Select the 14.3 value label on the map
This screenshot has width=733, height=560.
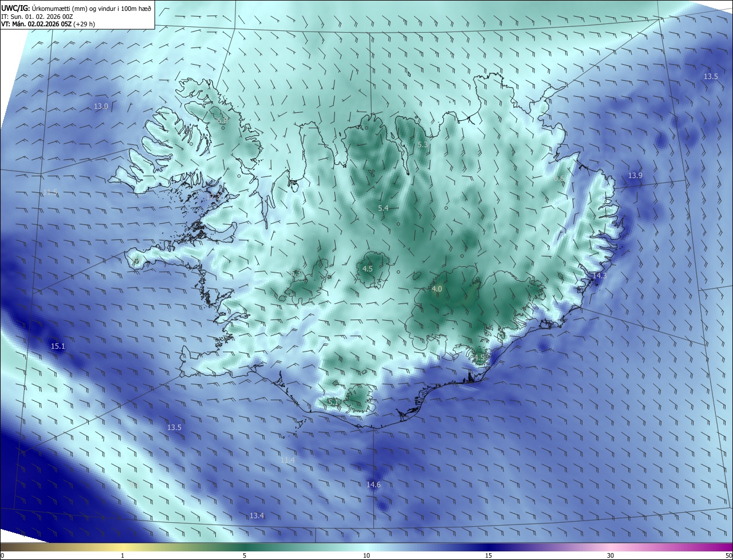click(599, 275)
